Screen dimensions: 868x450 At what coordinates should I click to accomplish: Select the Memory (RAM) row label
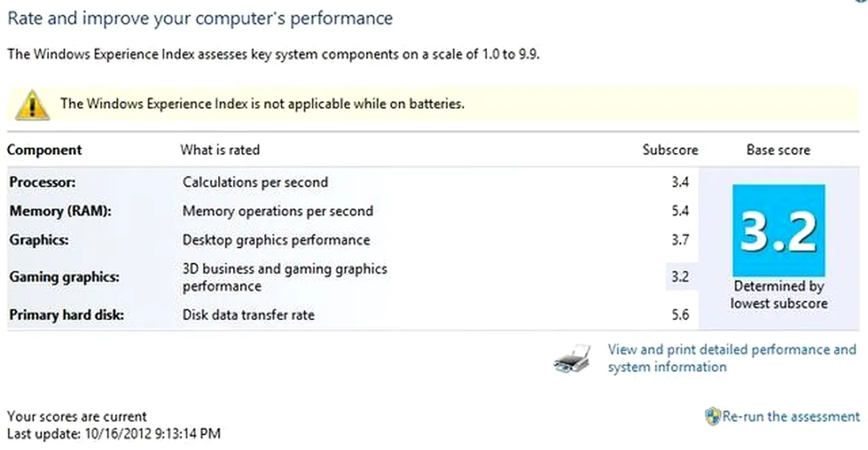(60, 212)
